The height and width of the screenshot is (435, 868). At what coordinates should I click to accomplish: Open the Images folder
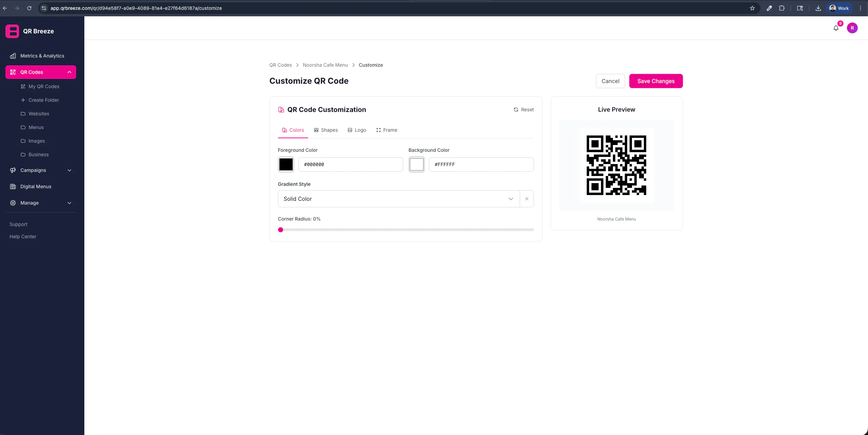36,141
